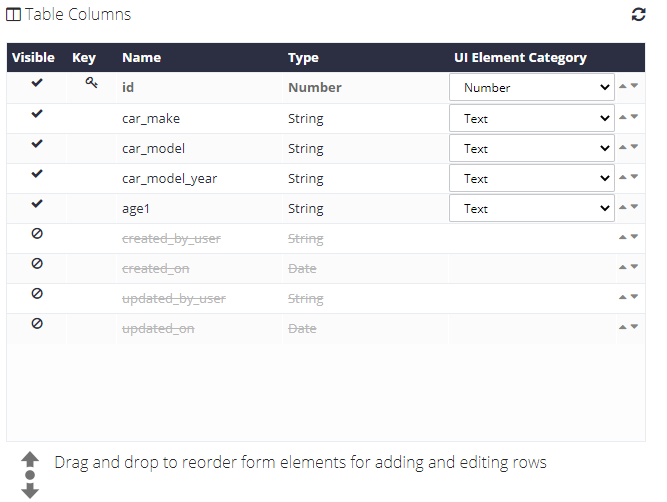Open UI Element Category dropdown for car_model_year
The height and width of the screenshot is (502, 667).
click(x=532, y=178)
